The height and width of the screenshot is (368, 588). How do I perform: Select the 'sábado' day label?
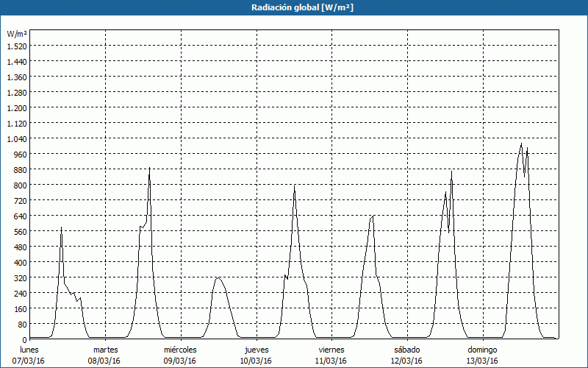(406, 350)
